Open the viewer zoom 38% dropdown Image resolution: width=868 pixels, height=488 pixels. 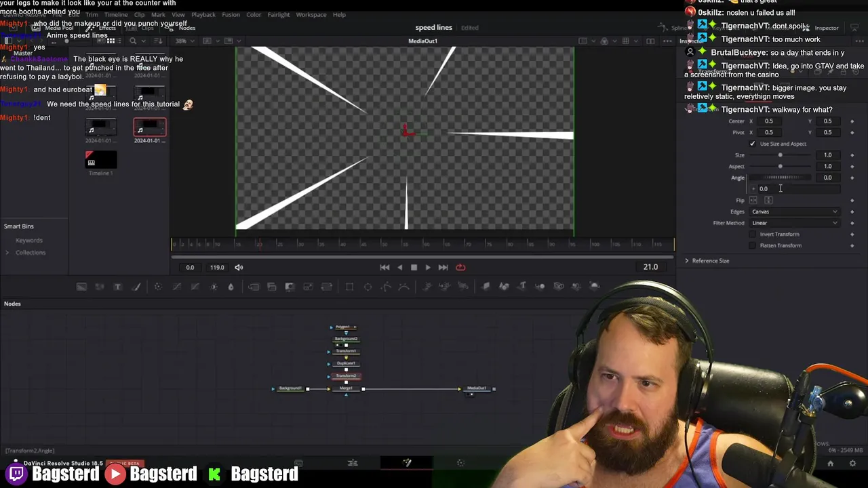click(185, 41)
